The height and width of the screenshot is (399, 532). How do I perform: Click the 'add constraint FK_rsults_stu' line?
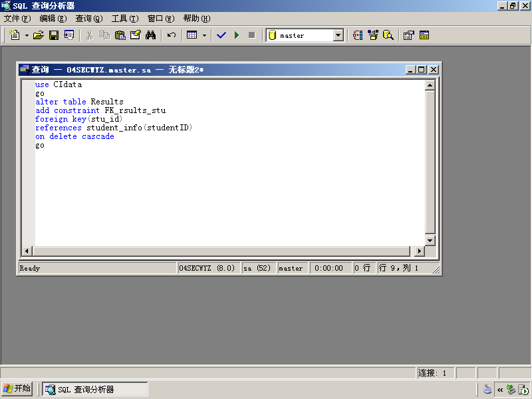click(100, 110)
